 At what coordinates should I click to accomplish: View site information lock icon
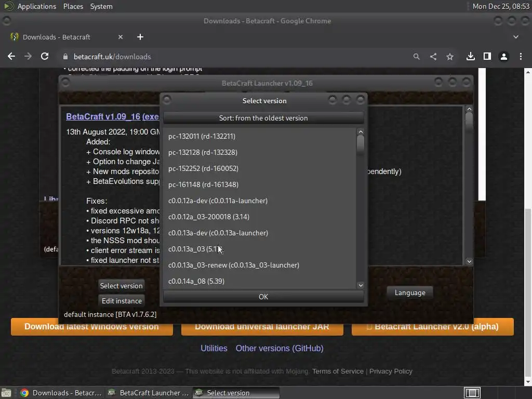(x=65, y=57)
